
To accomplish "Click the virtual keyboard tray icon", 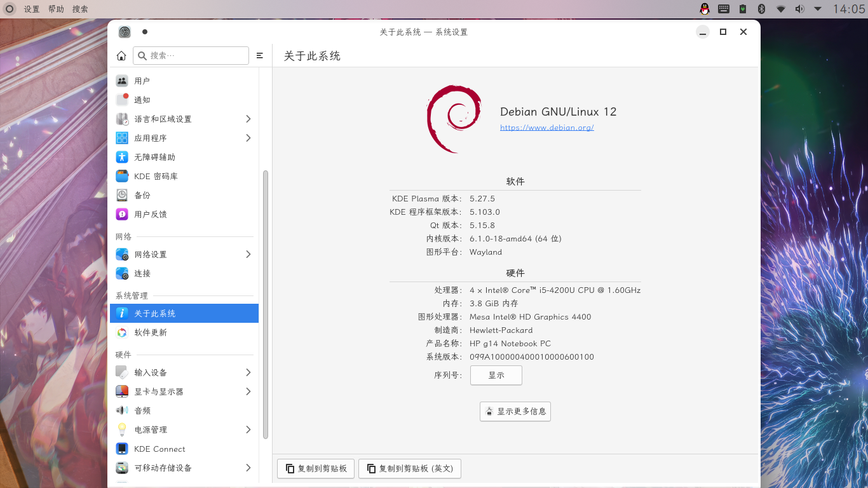I will point(724,9).
